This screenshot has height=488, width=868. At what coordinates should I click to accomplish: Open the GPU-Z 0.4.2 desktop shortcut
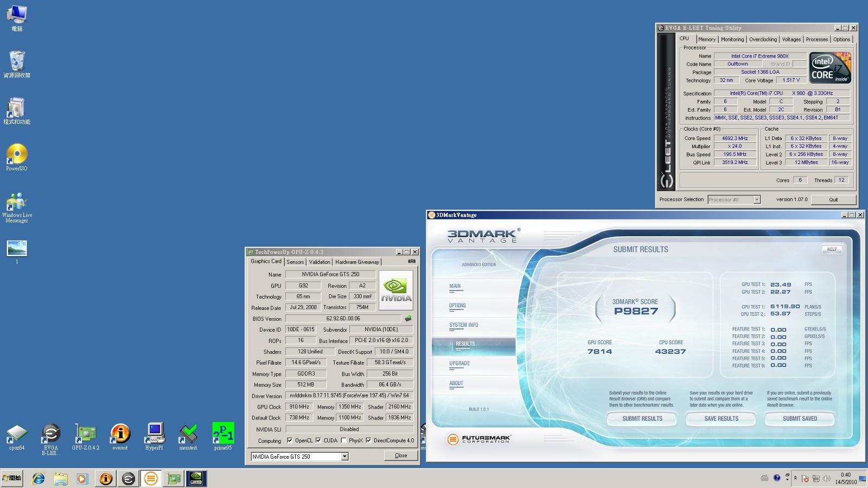[86, 438]
